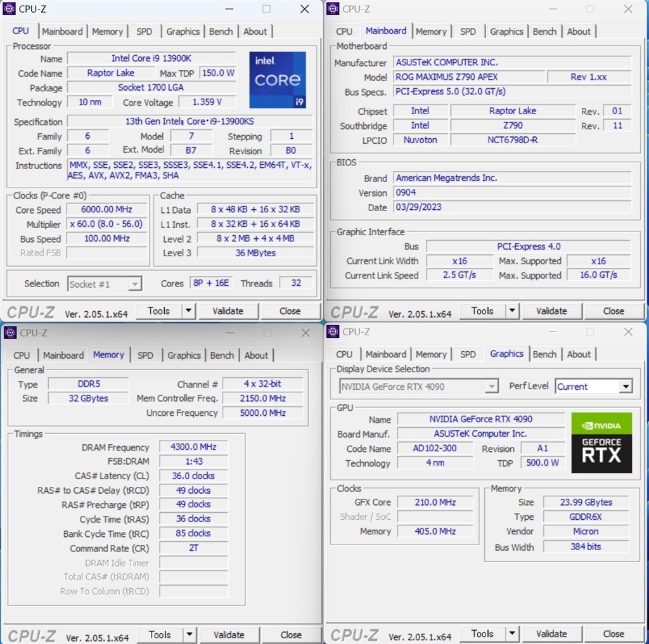Expand the Socket #1 selection dropdown
The image size is (649, 644).
pos(134,284)
